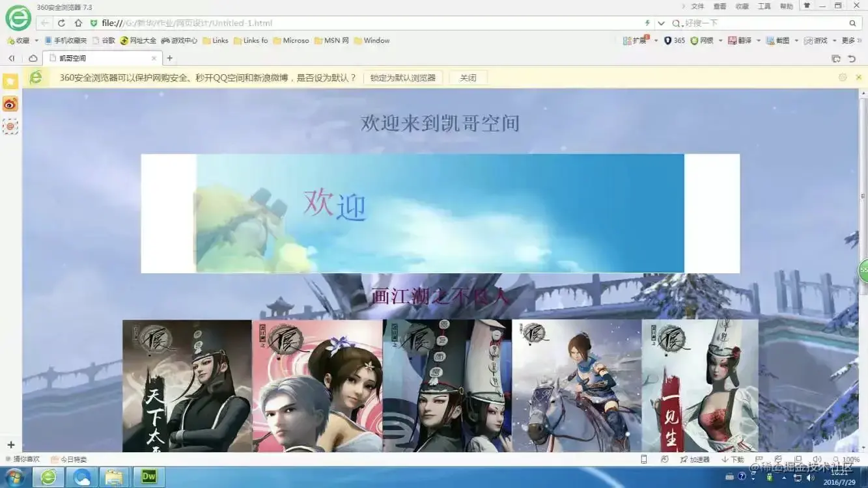The image size is (868, 488).
Task: Click the 猜你喜欢 status bar item
Action: pyautogui.click(x=23, y=459)
